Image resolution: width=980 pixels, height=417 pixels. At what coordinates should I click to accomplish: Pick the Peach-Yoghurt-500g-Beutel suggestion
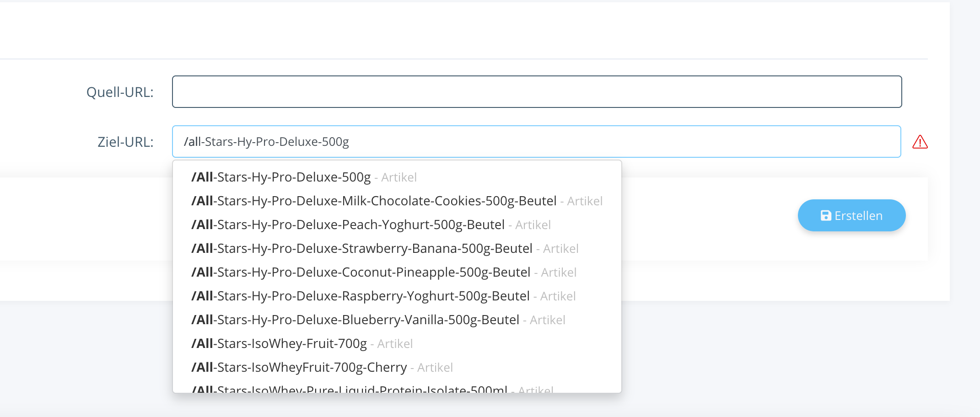pos(397,225)
